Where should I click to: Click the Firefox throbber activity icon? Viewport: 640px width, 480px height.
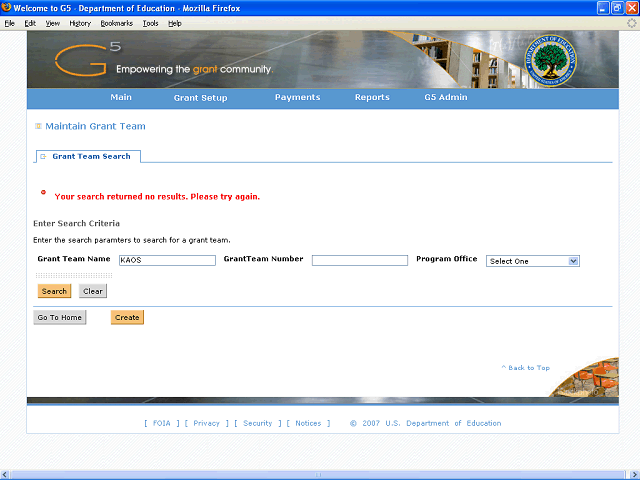pos(631,23)
